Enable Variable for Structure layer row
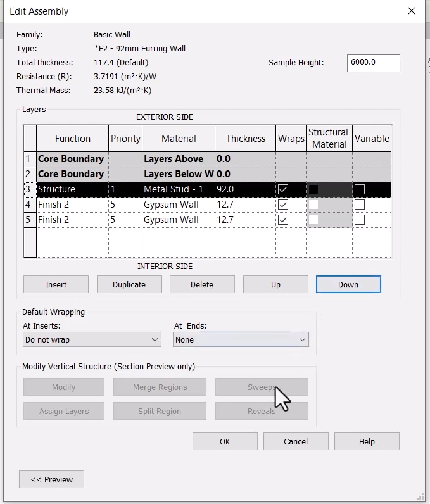The image size is (430, 504). click(360, 189)
